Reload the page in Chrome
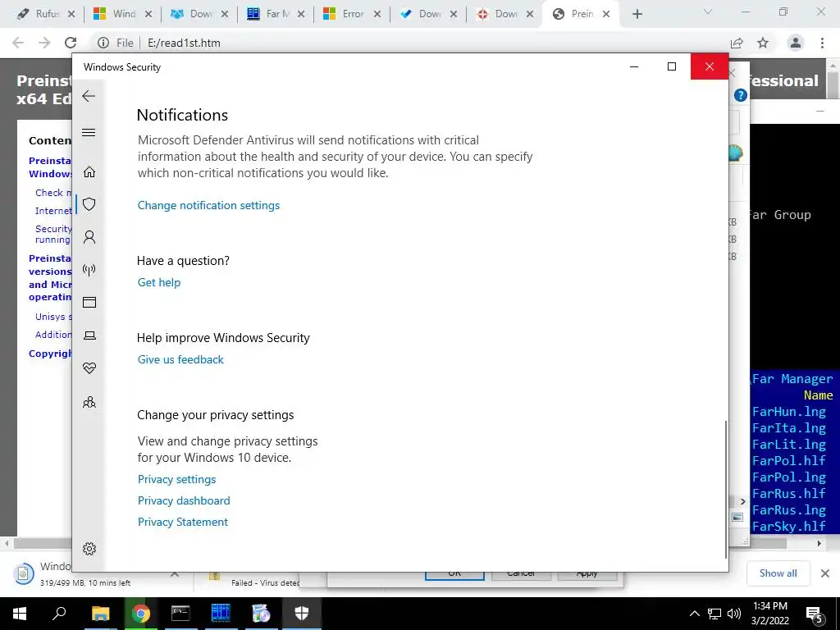 pos(71,43)
